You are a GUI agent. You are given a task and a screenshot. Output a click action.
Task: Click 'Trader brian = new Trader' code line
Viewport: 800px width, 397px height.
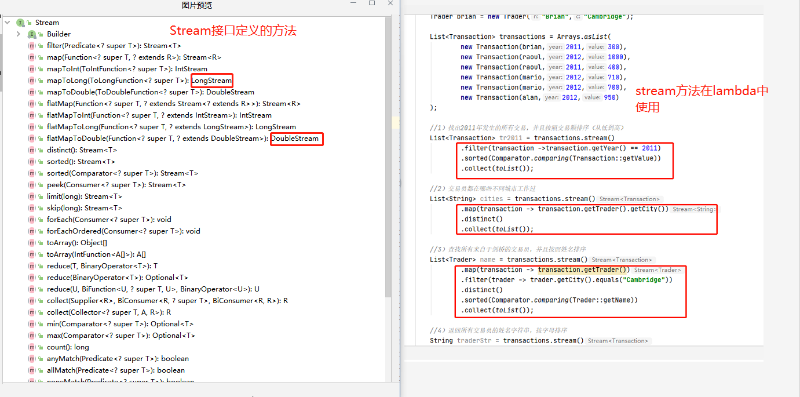(531, 17)
